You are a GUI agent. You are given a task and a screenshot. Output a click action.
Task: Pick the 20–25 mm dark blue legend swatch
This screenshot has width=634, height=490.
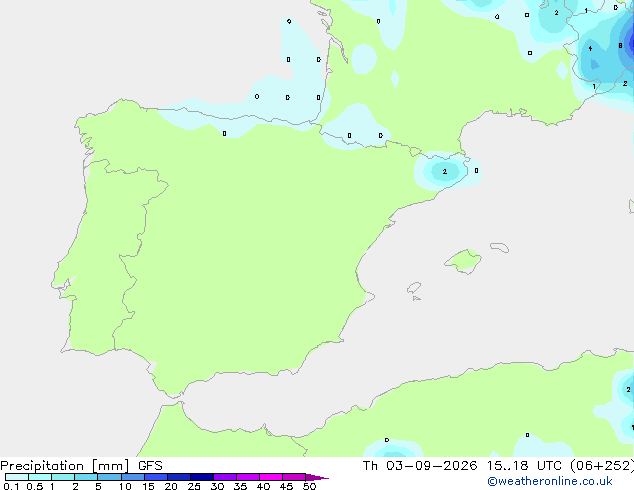point(178,477)
